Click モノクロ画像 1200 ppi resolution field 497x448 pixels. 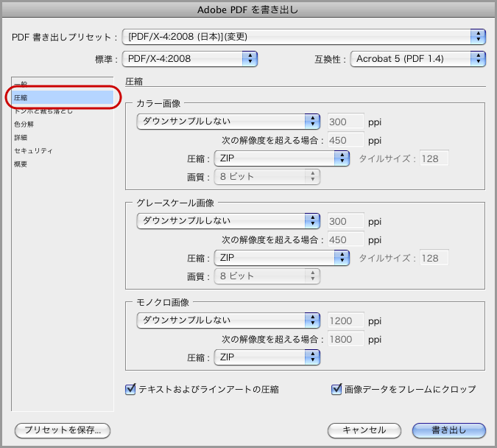tap(345, 321)
